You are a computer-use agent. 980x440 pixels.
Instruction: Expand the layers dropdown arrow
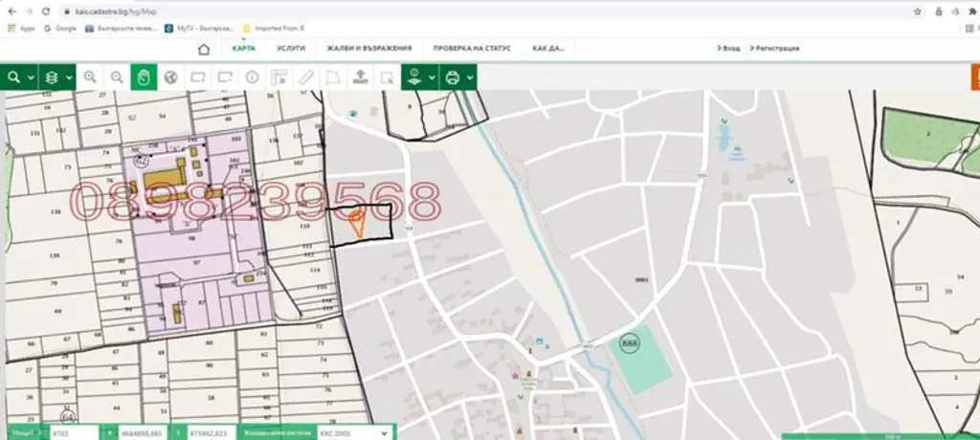(69, 77)
